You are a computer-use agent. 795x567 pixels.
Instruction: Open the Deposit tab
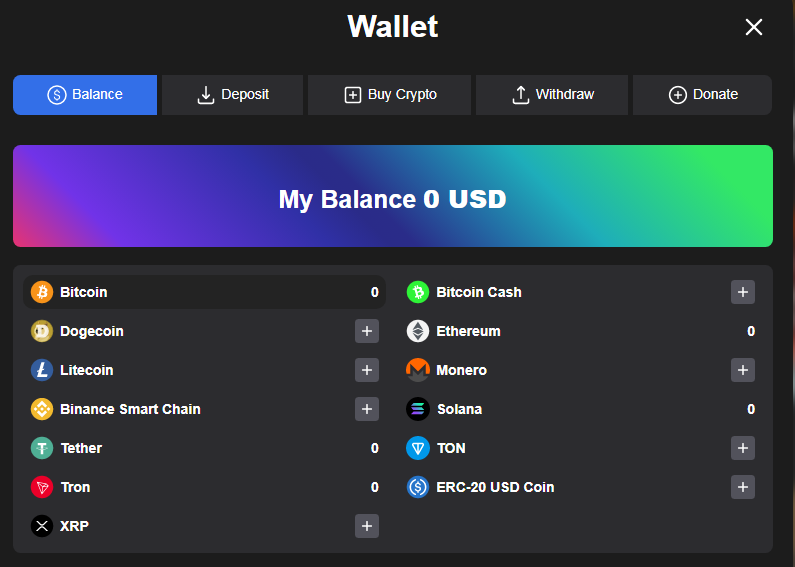[x=234, y=95]
